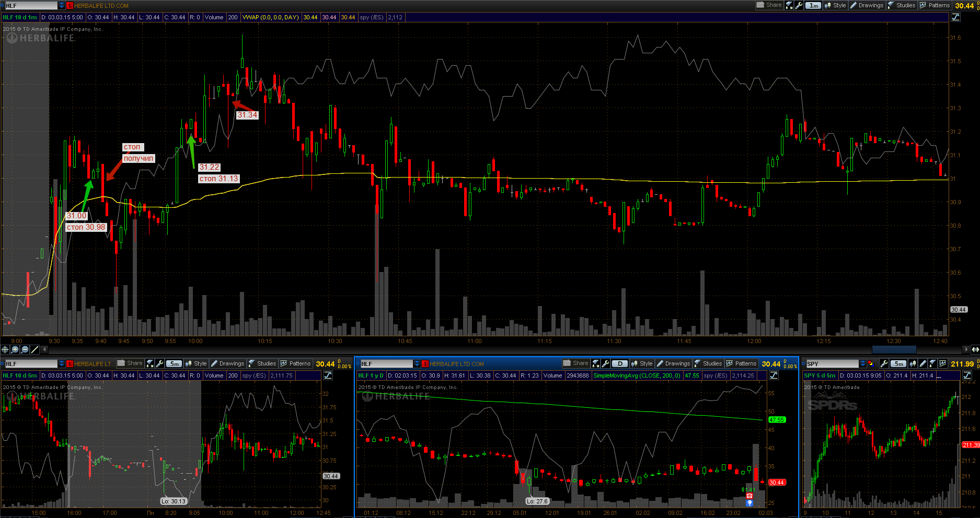
Task: Expand symbol dropdown in daily HLF chart
Action: tap(417, 364)
